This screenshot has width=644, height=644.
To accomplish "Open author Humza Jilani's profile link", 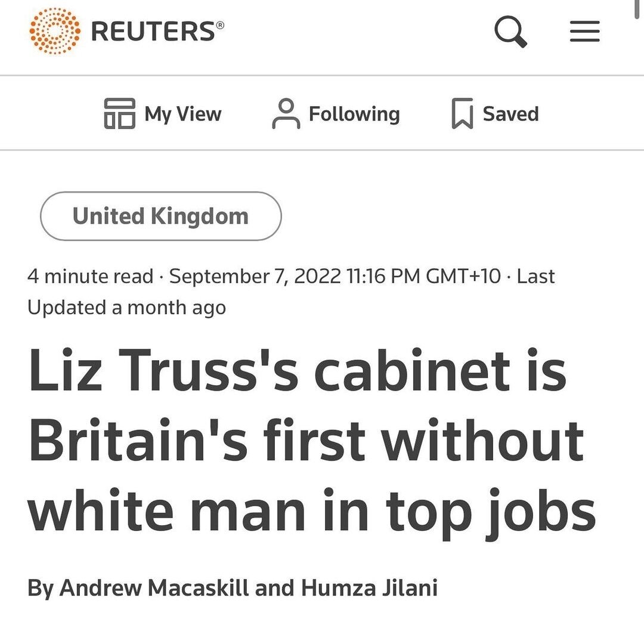I will [x=369, y=587].
